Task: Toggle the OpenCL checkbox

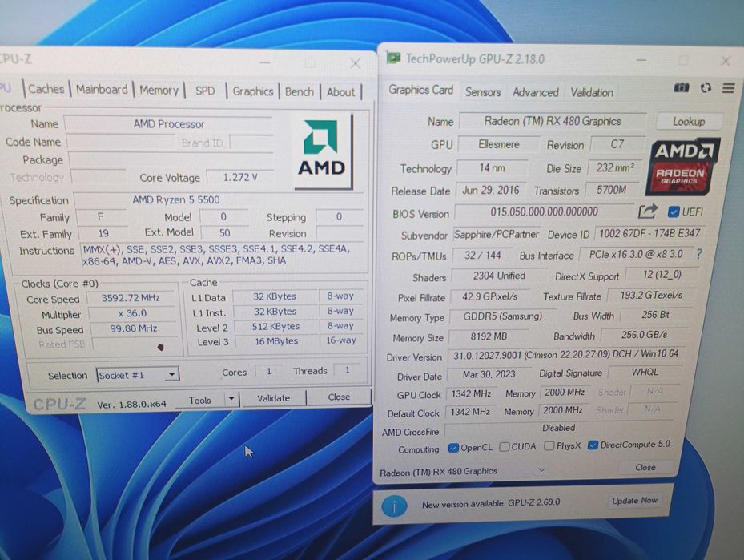Action: tap(453, 448)
